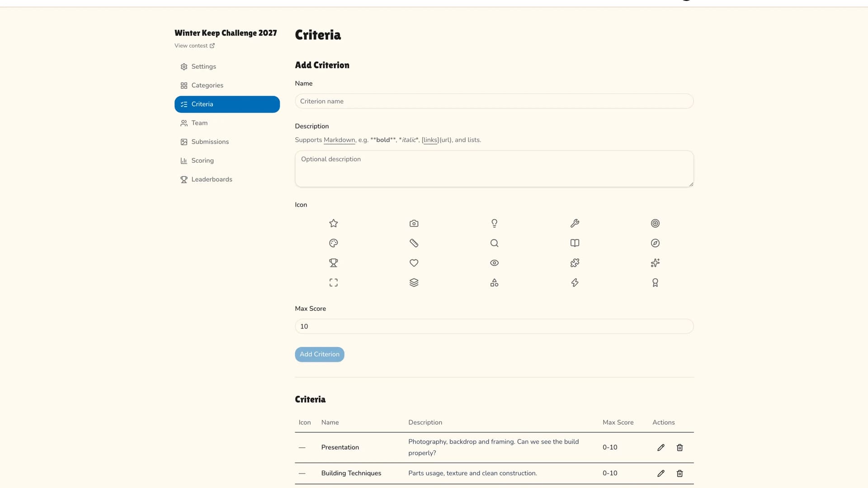Image resolution: width=868 pixels, height=488 pixels.
Task: Choose the trophy icon in icon grid
Action: point(333,263)
